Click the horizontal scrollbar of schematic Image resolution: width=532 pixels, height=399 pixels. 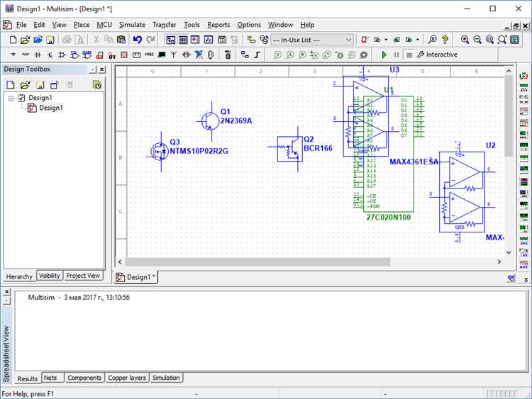click(x=257, y=262)
